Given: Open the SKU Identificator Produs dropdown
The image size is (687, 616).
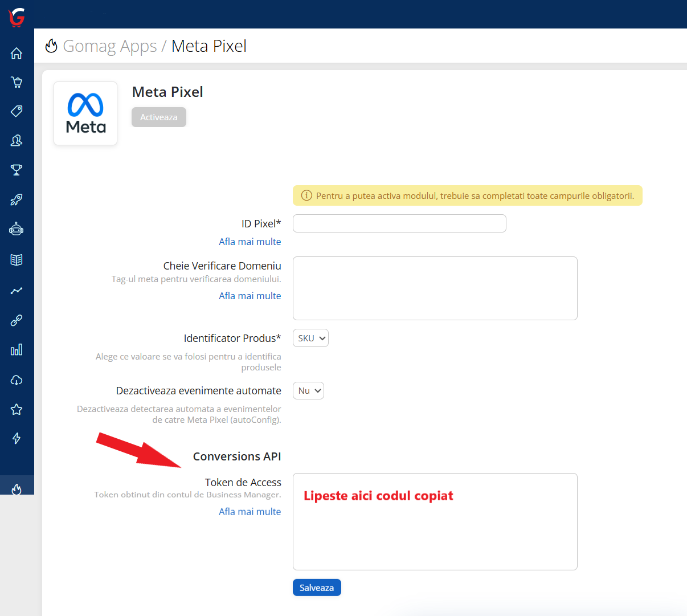Looking at the screenshot, I should tap(310, 337).
